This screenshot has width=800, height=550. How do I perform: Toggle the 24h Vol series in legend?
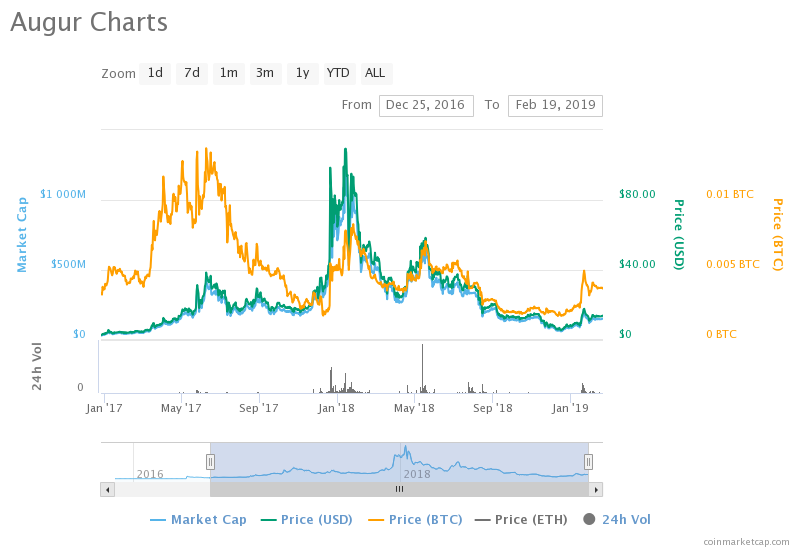coord(617,520)
